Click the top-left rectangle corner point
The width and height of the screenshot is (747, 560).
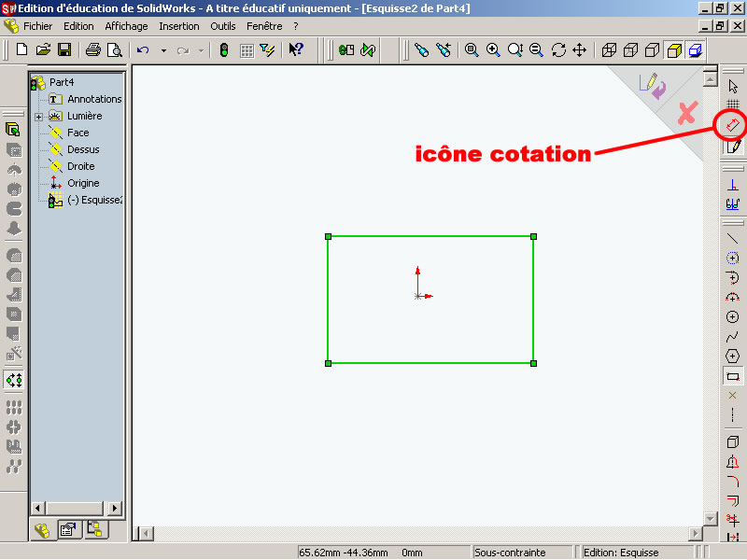329,237
